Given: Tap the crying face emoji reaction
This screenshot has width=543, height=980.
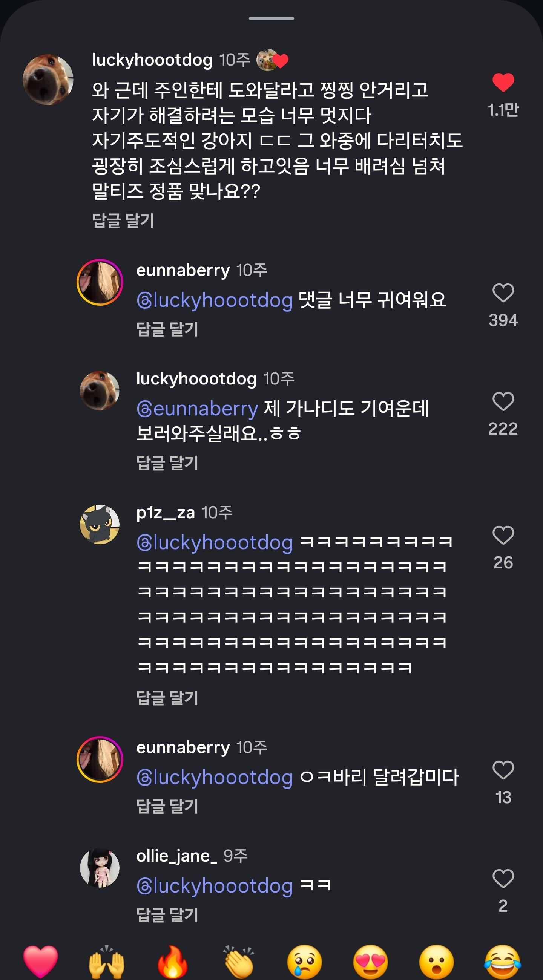Looking at the screenshot, I should click(x=304, y=962).
